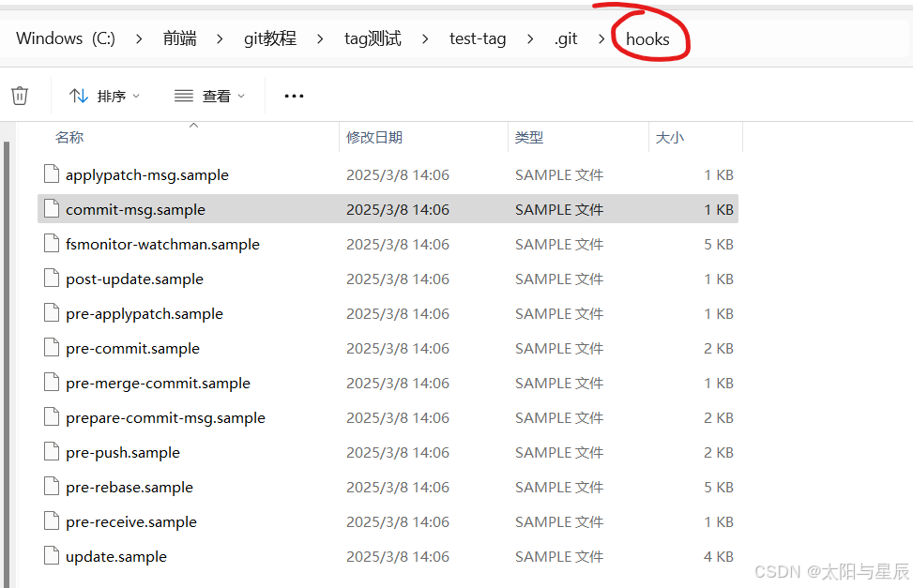This screenshot has height=588, width=913.
Task: Open the See more (...) menu
Action: pyautogui.click(x=294, y=95)
